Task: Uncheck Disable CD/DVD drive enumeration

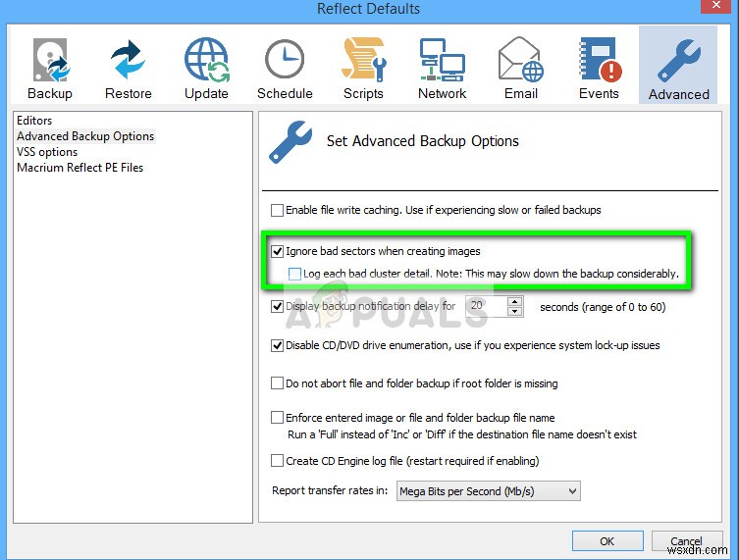Action: [x=277, y=345]
